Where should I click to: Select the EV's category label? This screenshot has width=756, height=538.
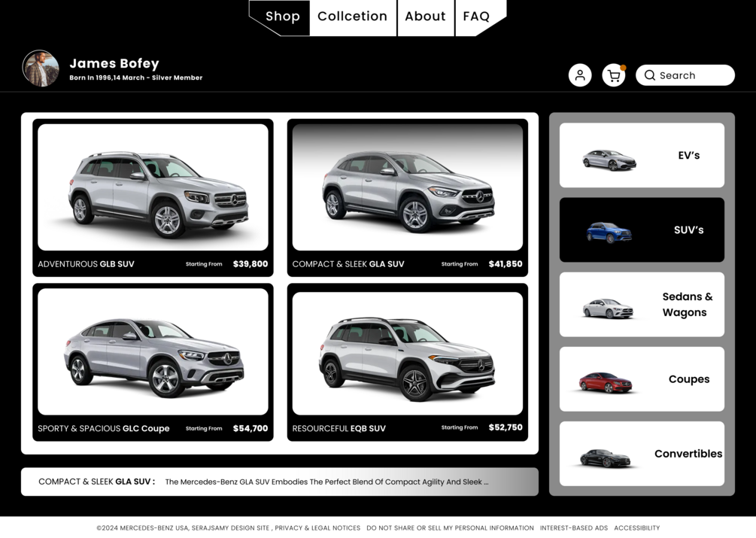point(688,155)
